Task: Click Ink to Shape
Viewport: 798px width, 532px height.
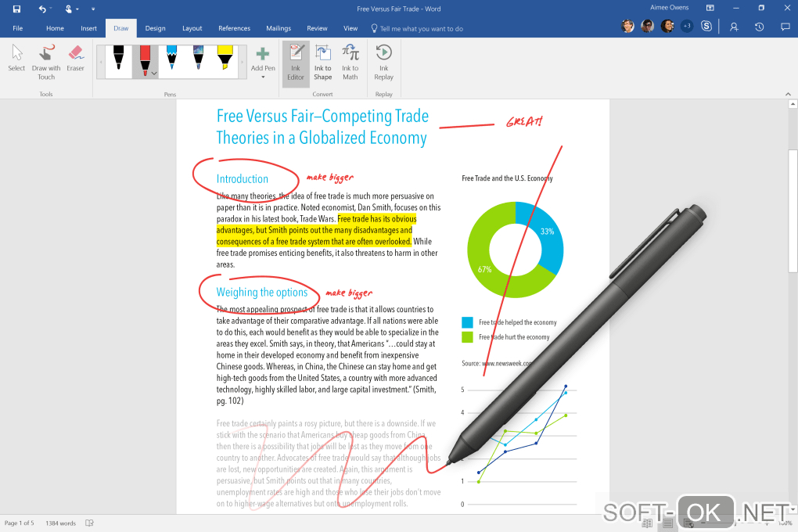Action: coord(322,63)
